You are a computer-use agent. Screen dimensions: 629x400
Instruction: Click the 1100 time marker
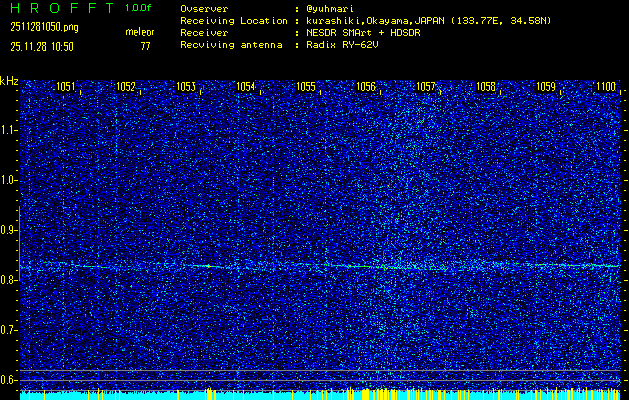[x=606, y=87]
